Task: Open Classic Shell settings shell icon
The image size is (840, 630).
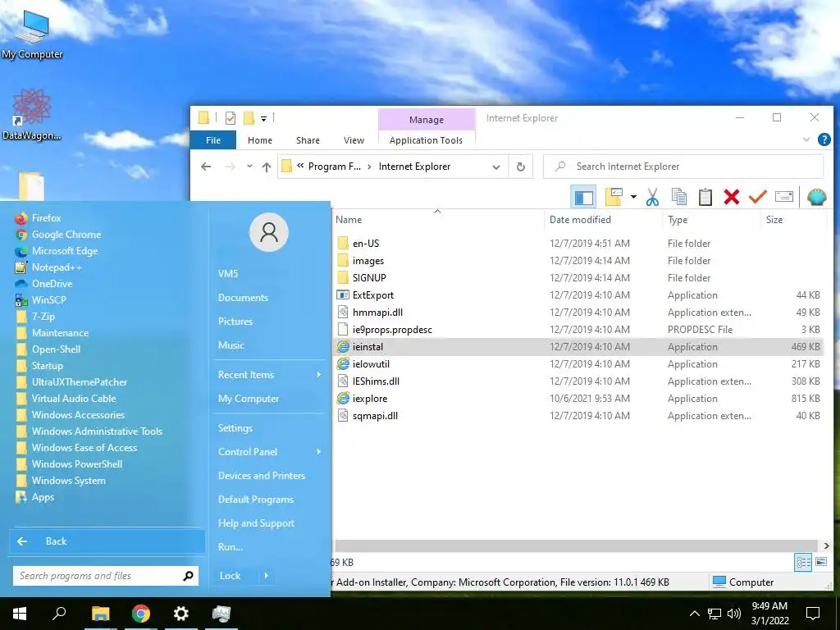Action: click(816, 197)
